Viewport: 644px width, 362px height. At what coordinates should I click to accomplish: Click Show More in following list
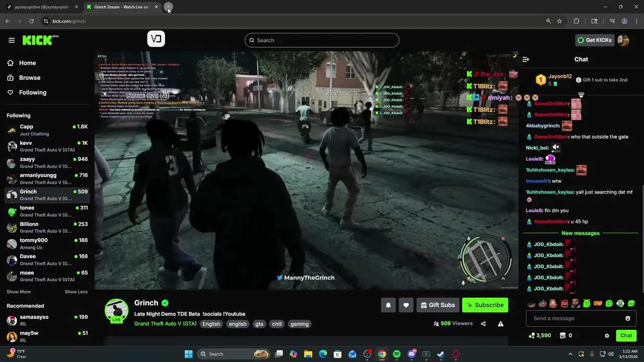tap(19, 292)
